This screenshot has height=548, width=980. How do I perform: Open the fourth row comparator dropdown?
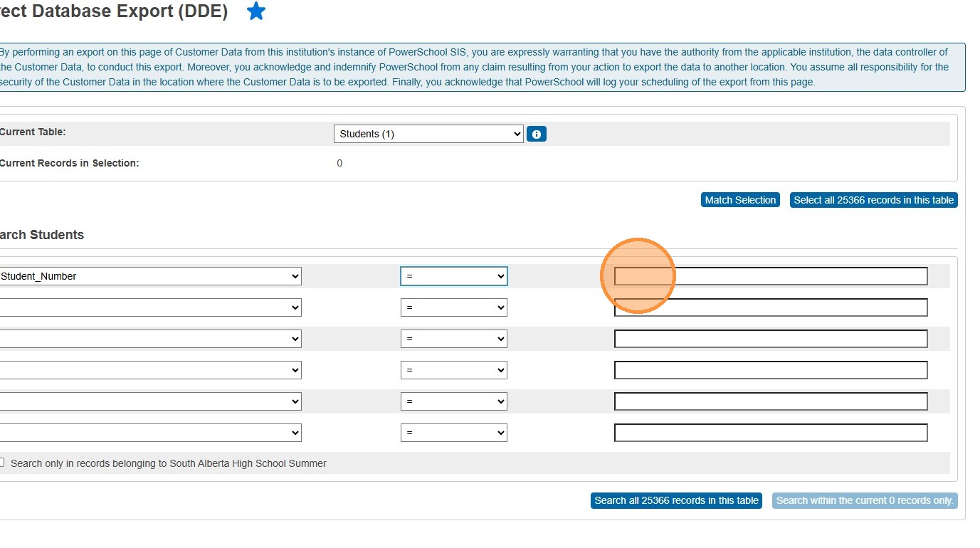454,370
